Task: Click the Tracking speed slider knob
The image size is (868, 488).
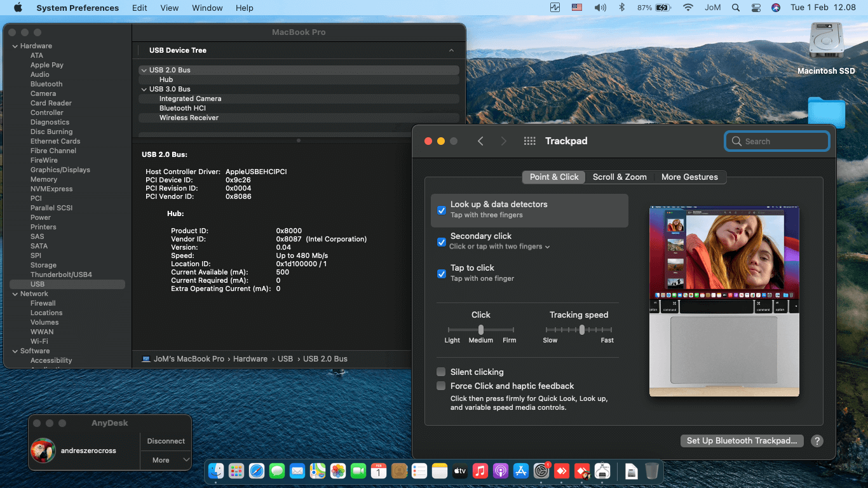Action: pos(582,329)
